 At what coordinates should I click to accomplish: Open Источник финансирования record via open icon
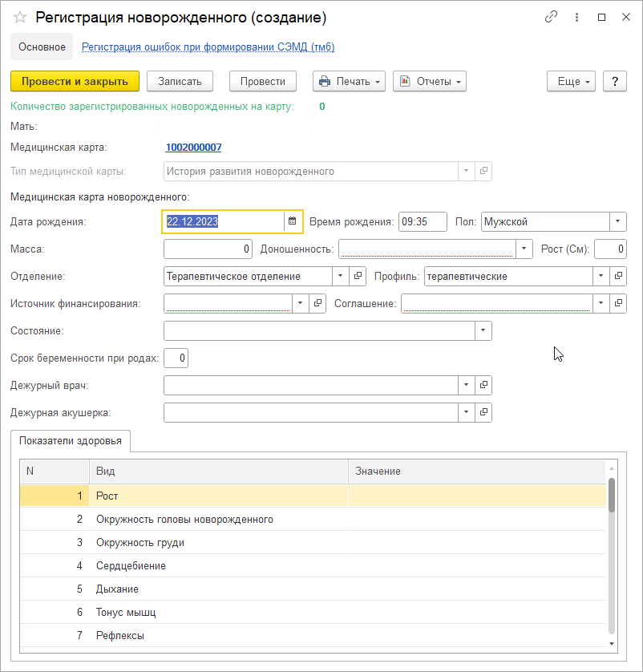tap(317, 303)
